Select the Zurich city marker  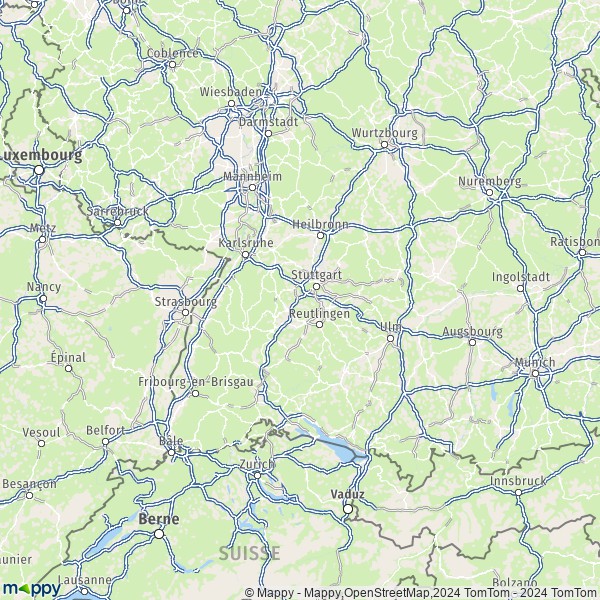[258, 476]
